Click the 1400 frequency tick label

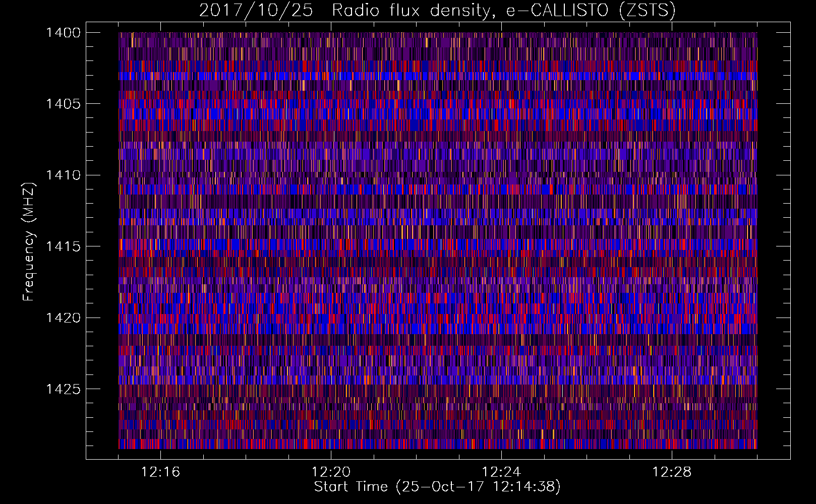[x=63, y=33]
